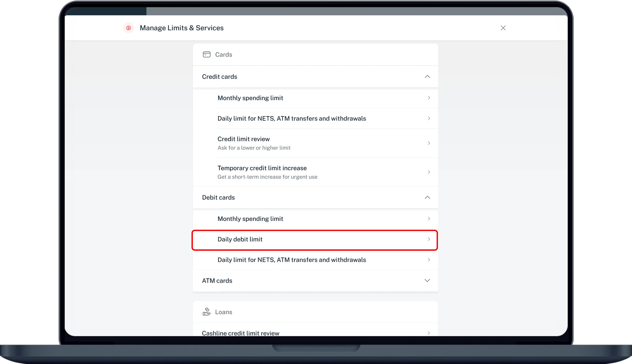Open debit cards Daily limit for NETS, ATM
This screenshot has height=364, width=632.
click(x=292, y=260)
